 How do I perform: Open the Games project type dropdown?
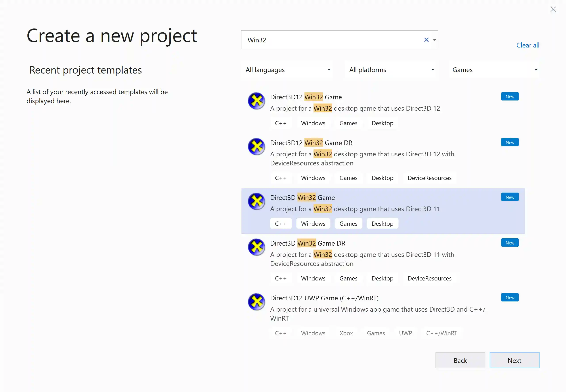pyautogui.click(x=494, y=70)
